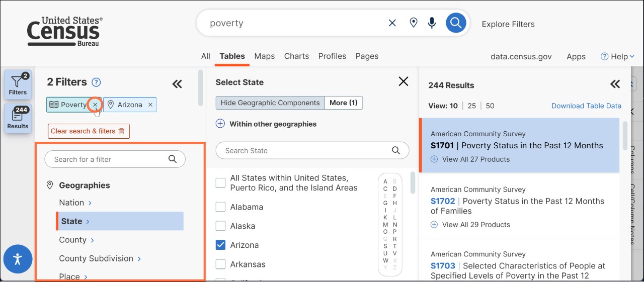Click the help icon next to 2 Filters

pyautogui.click(x=96, y=82)
